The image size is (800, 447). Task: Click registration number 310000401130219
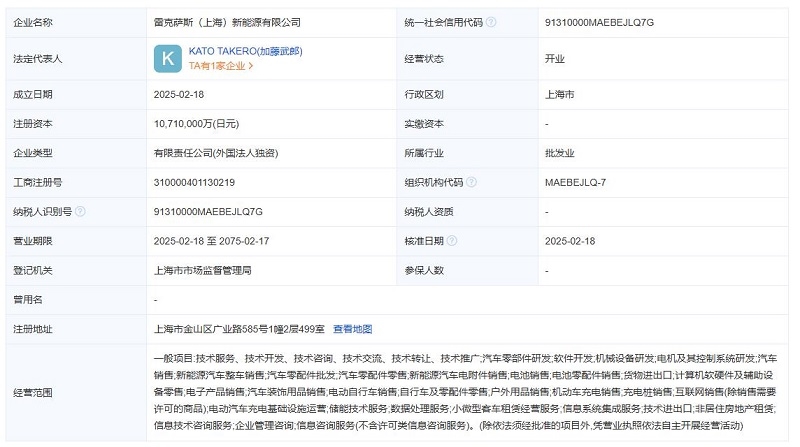(x=194, y=182)
